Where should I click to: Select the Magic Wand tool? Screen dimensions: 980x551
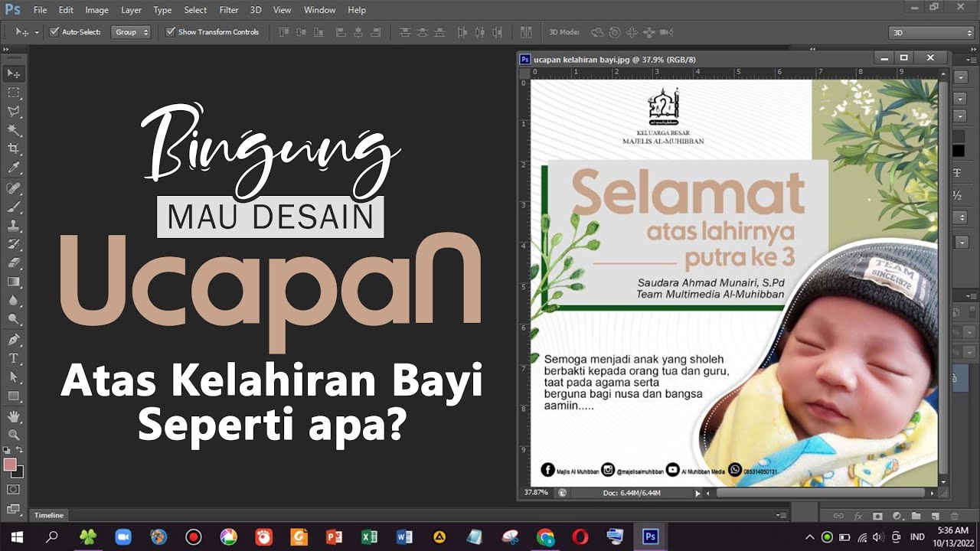point(14,130)
